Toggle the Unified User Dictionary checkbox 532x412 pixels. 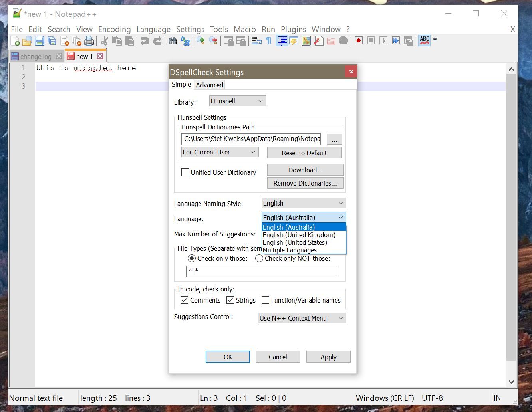pyautogui.click(x=185, y=172)
